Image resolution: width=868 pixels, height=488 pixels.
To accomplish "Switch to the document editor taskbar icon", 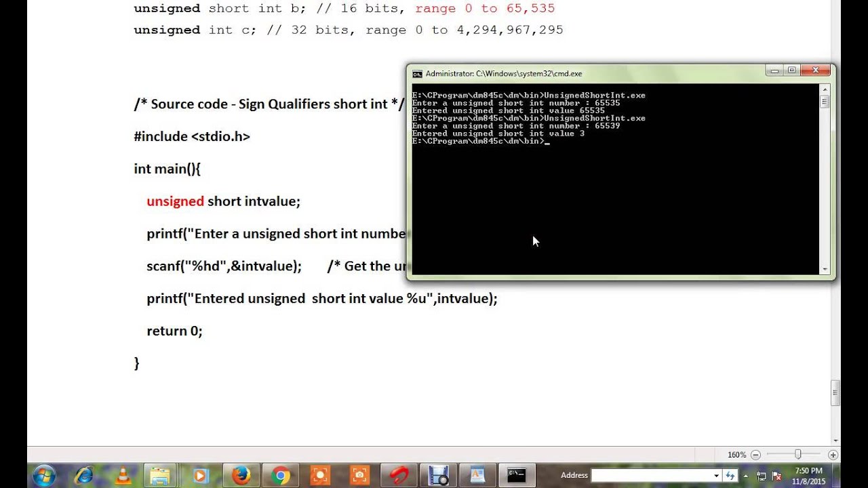I will coord(477,476).
